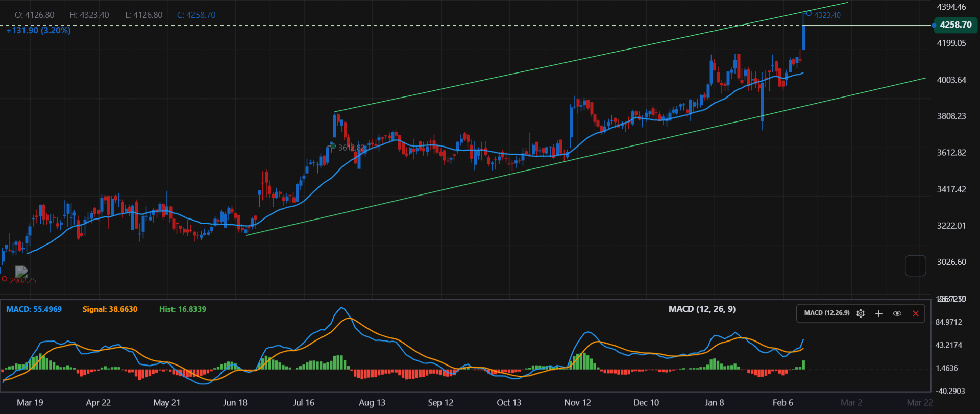The height and width of the screenshot is (414, 980).
Task: Click the 4394.46 price axis label
Action: [951, 7]
